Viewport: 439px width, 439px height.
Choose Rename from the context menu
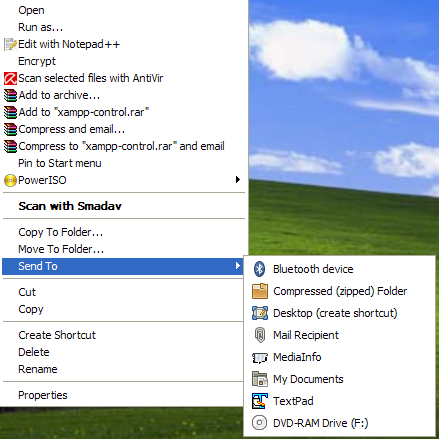123,369
